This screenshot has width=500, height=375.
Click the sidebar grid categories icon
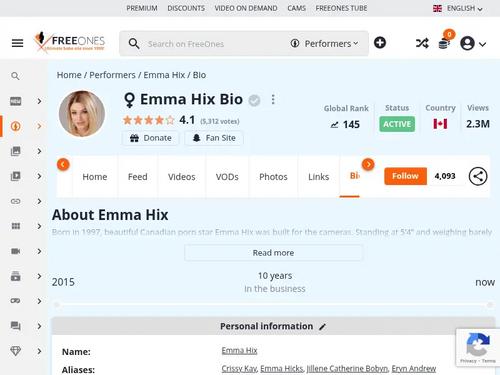[x=16, y=226]
